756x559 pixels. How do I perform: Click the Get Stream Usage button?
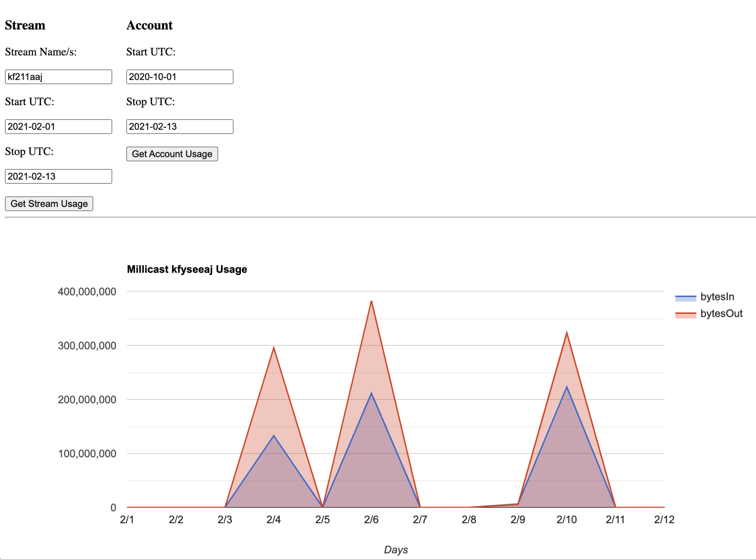49,203
